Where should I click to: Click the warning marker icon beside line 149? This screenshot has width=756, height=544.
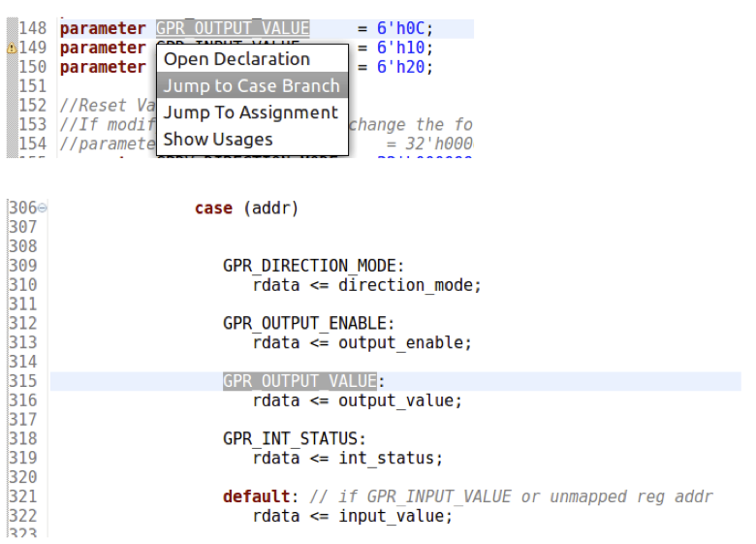point(12,48)
